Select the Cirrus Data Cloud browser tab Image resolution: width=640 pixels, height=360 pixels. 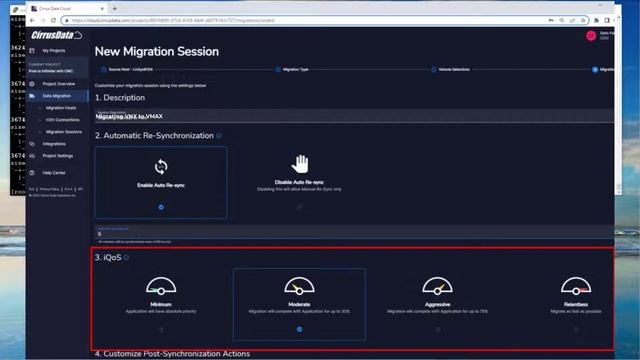(x=67, y=8)
